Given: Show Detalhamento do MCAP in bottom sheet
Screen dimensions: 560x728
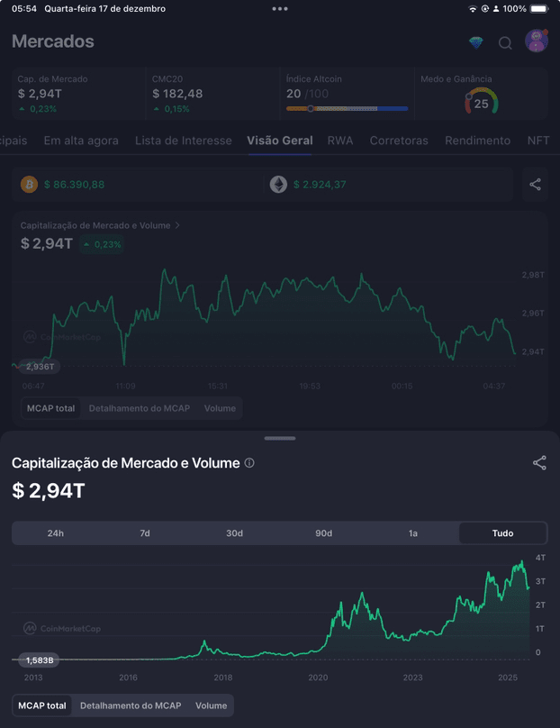Looking at the screenshot, I should (x=131, y=705).
